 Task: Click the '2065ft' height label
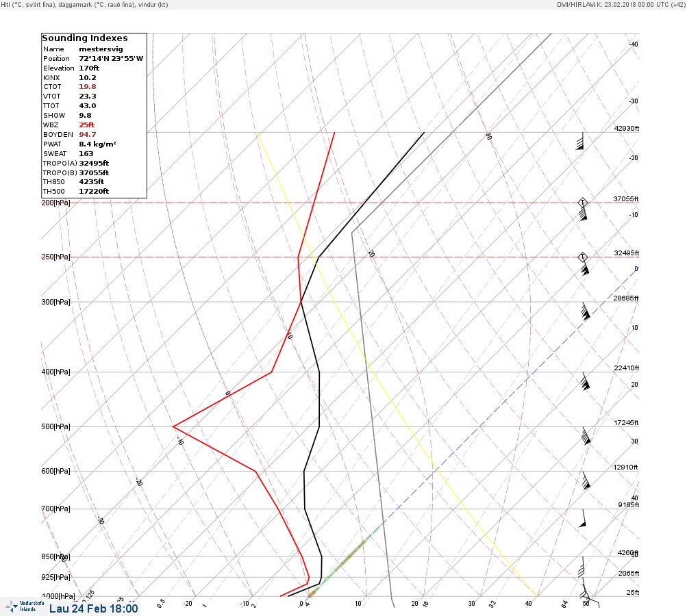coord(628,573)
